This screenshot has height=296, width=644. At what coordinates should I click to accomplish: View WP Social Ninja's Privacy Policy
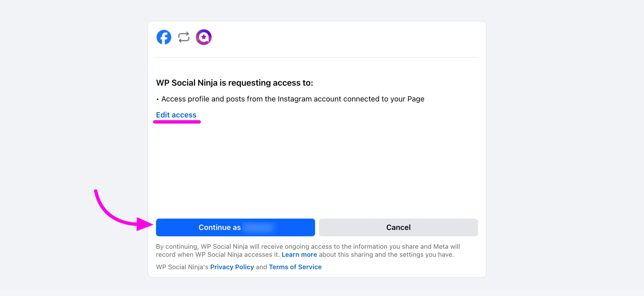point(232,267)
